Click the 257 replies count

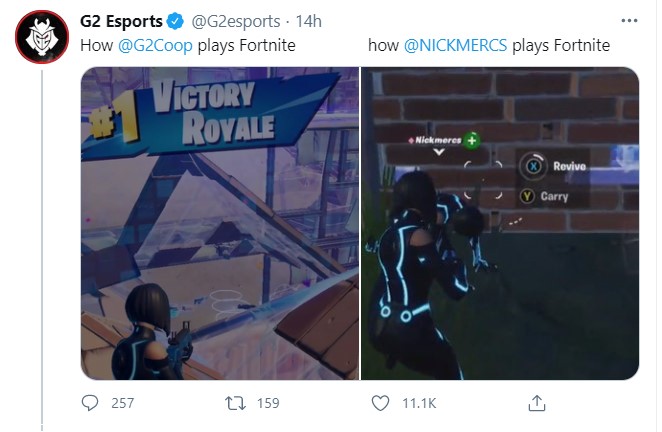point(122,403)
